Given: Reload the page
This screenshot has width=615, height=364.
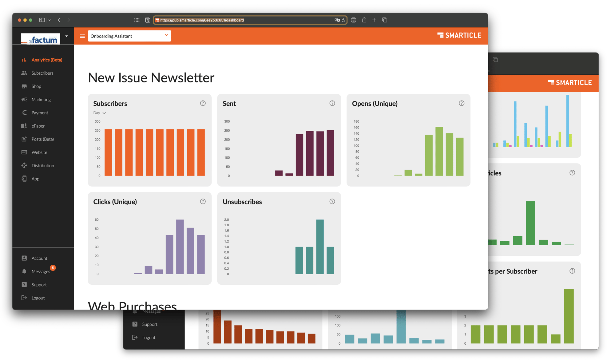Looking at the screenshot, I should 343,20.
